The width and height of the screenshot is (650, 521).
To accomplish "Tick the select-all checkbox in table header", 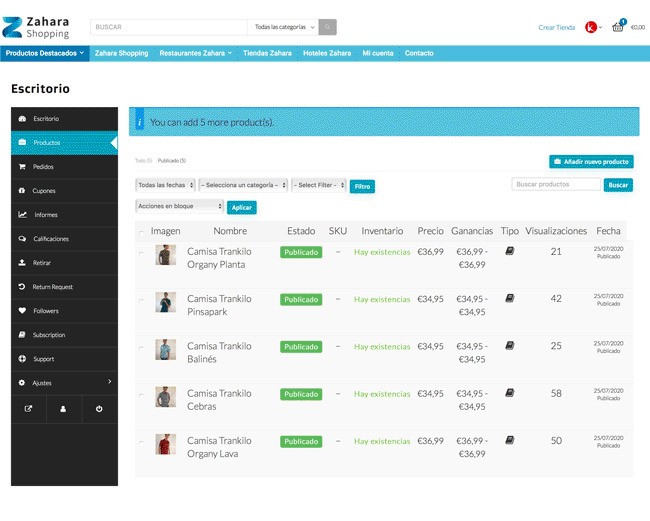I will pos(141,231).
